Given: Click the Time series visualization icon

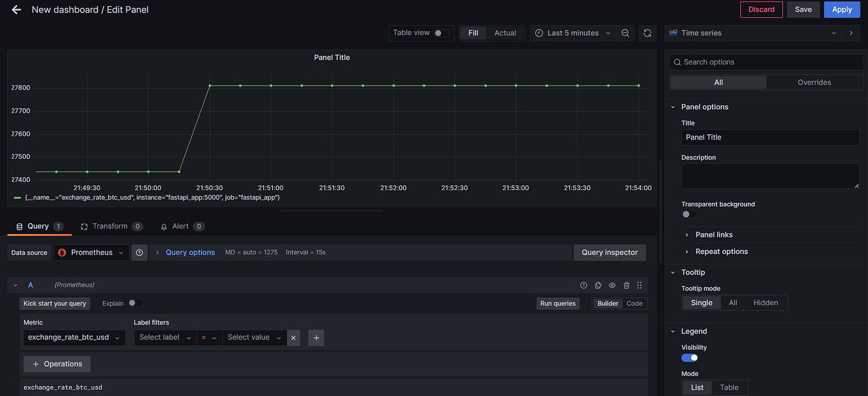Looking at the screenshot, I should (673, 33).
